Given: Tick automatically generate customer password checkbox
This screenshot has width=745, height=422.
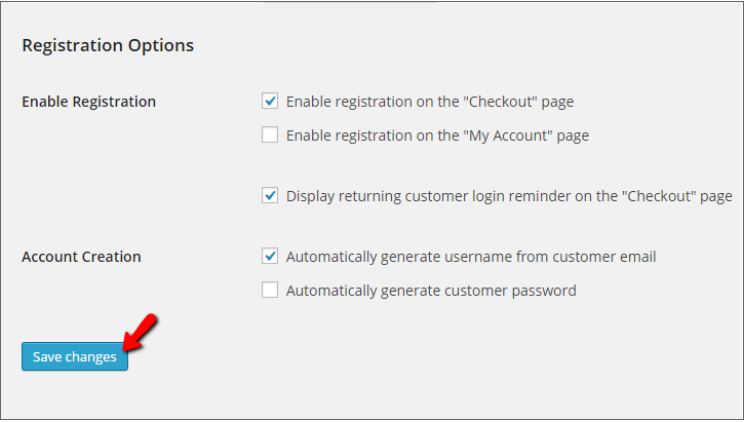Looking at the screenshot, I should pos(270,290).
